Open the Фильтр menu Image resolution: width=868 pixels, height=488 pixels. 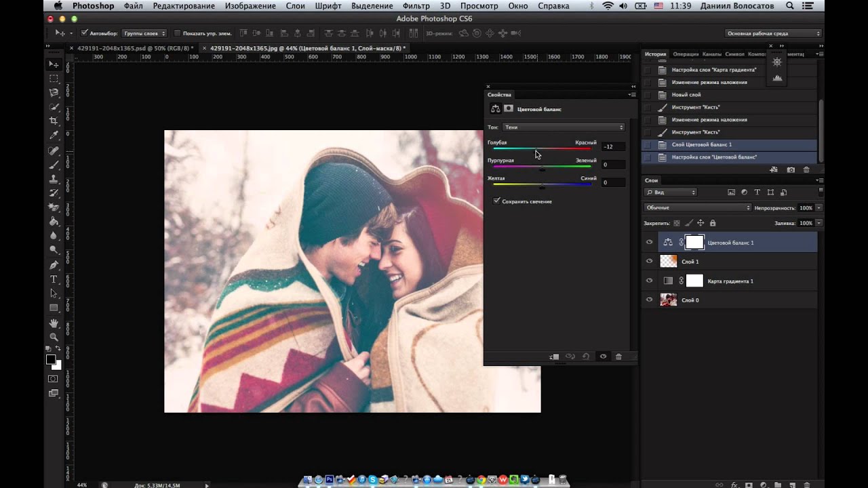[x=416, y=6]
